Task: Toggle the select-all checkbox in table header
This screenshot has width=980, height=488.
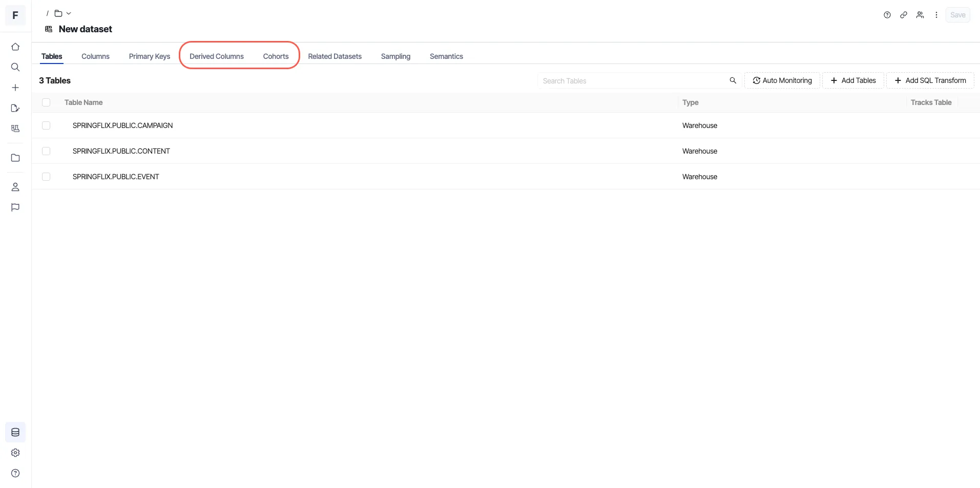Action: tap(46, 102)
